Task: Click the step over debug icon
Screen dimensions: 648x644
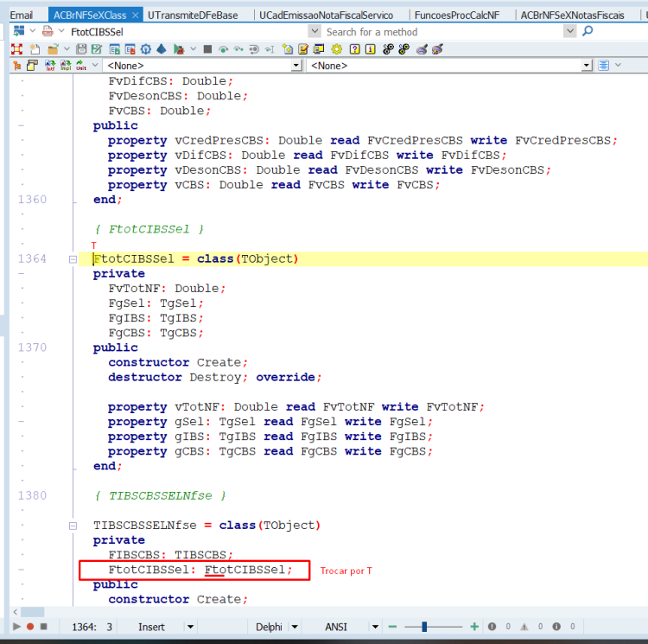Action: tap(223, 49)
